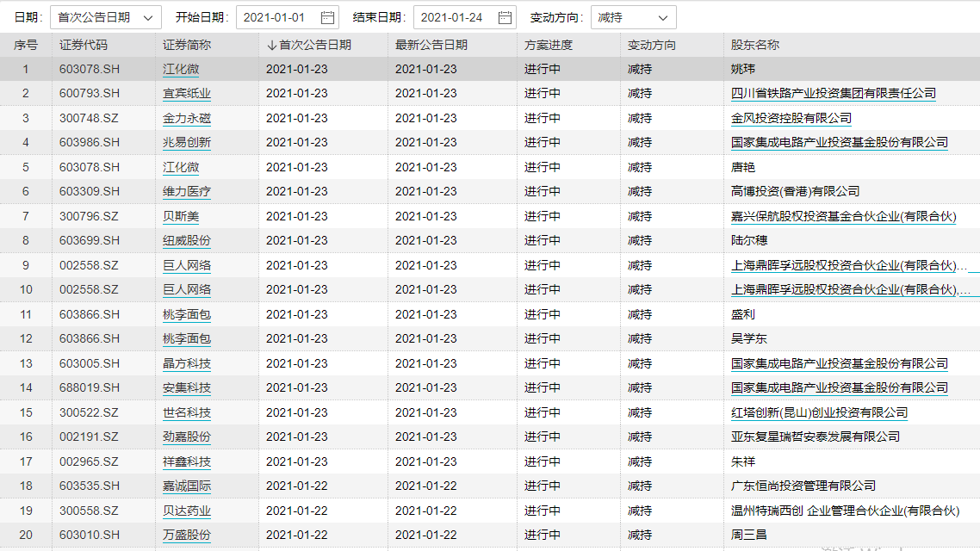Image resolution: width=980 pixels, height=551 pixels.
Task: Select shareholder name 姚玮
Action: click(x=743, y=70)
